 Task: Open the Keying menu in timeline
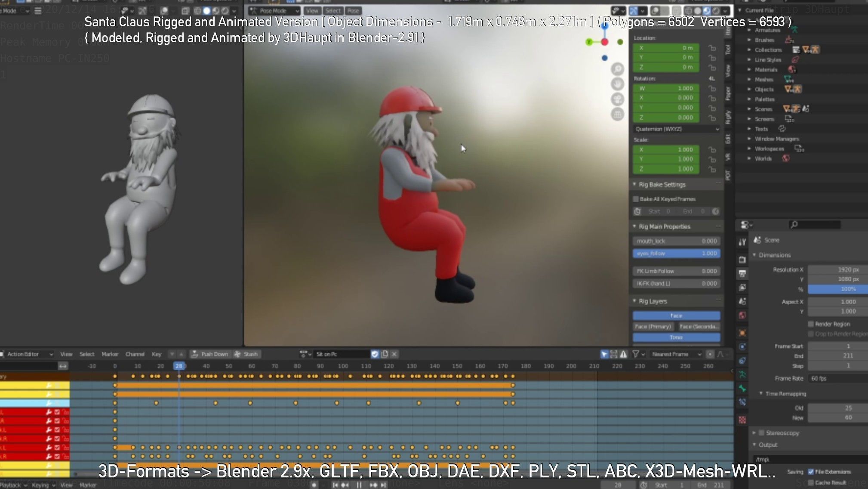43,485
